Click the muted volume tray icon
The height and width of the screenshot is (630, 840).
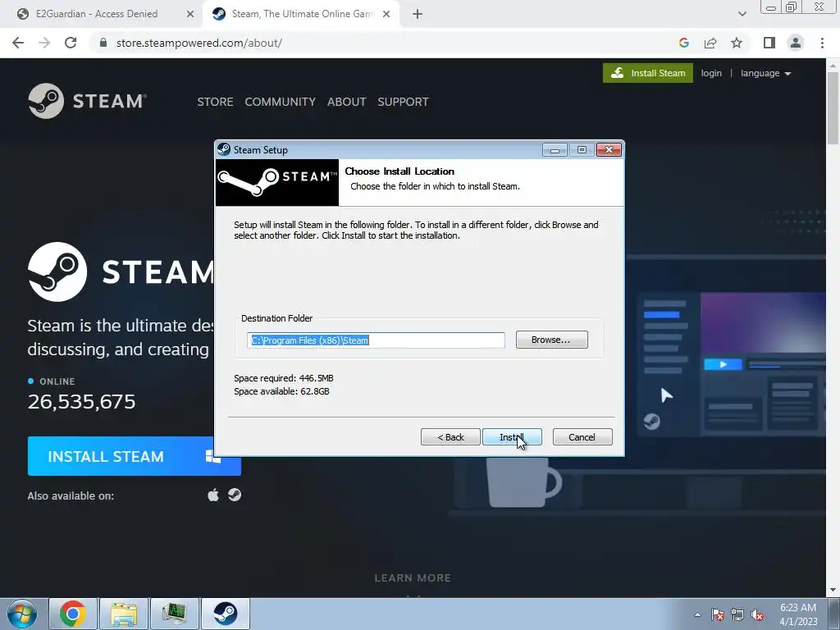click(x=757, y=614)
